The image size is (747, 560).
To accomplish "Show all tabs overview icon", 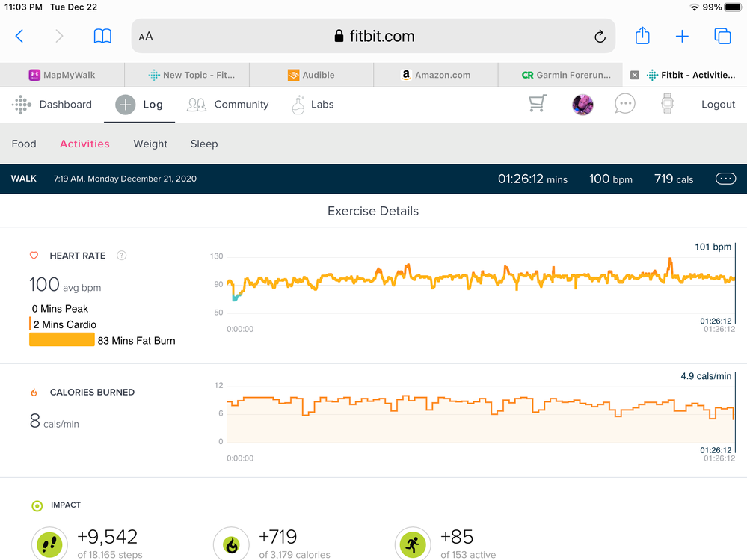I will click(722, 36).
